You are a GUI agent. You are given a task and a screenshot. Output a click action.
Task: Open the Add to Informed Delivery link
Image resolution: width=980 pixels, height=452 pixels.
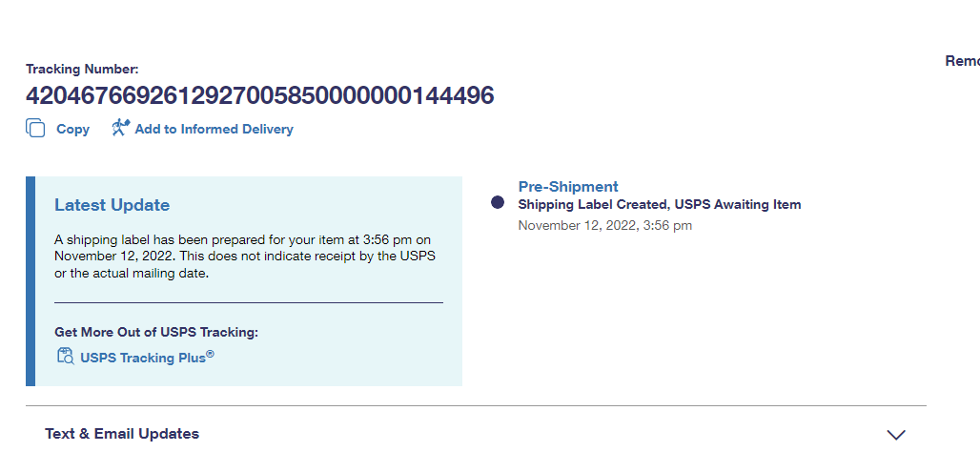coord(214,129)
